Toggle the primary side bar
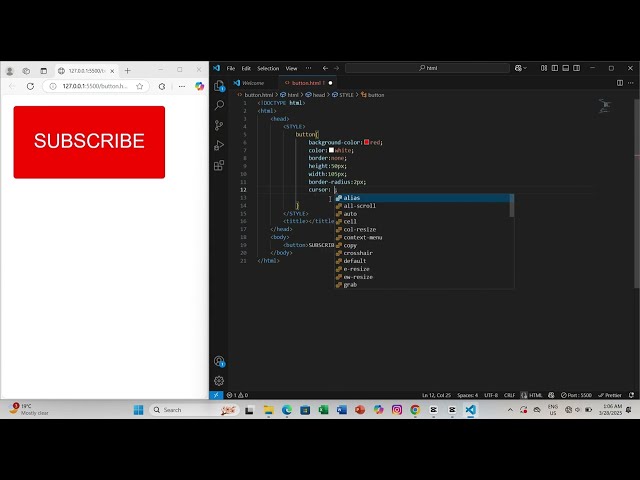 (x=555, y=68)
